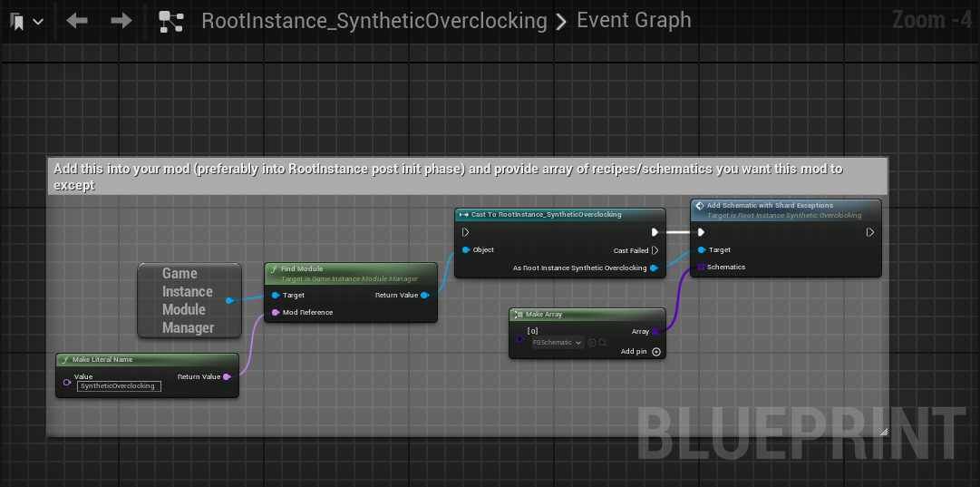980x487 pixels.
Task: Click the breadcrumb chevron before Event Graph
Action: click(x=561, y=22)
